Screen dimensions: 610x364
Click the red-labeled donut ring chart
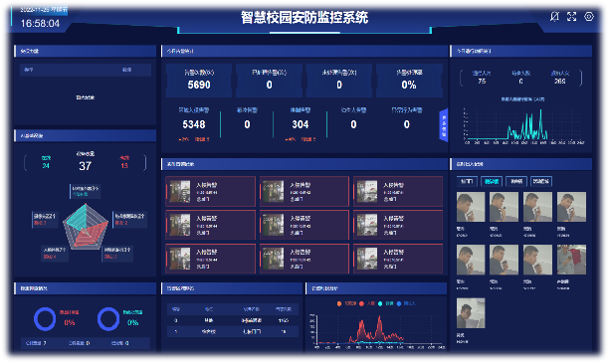pyautogui.click(x=45, y=319)
